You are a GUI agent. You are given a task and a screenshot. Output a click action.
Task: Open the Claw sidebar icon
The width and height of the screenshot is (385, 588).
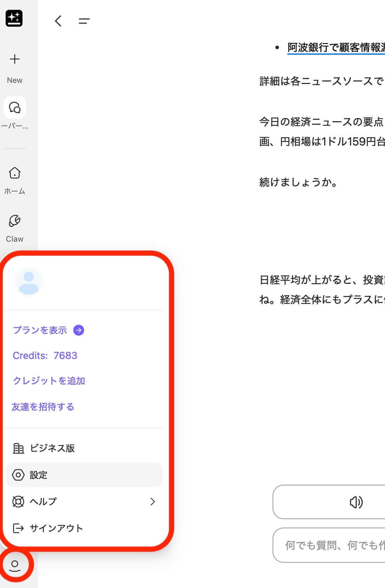(x=14, y=221)
